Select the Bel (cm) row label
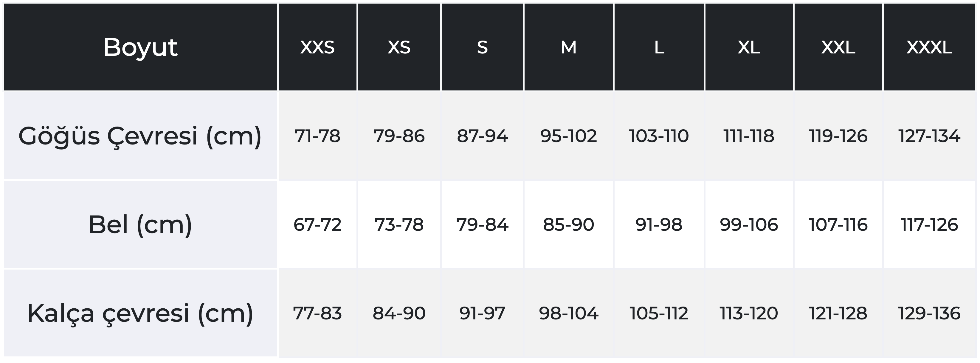980x363 pixels. click(140, 224)
